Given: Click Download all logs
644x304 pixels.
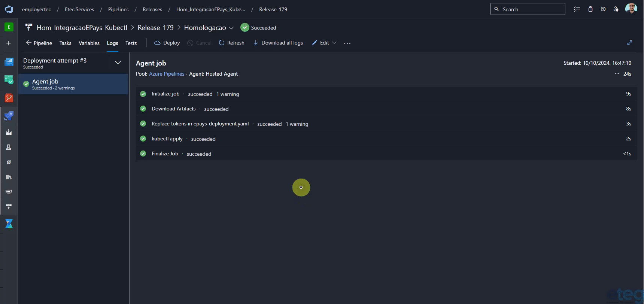Looking at the screenshot, I should pyautogui.click(x=278, y=43).
